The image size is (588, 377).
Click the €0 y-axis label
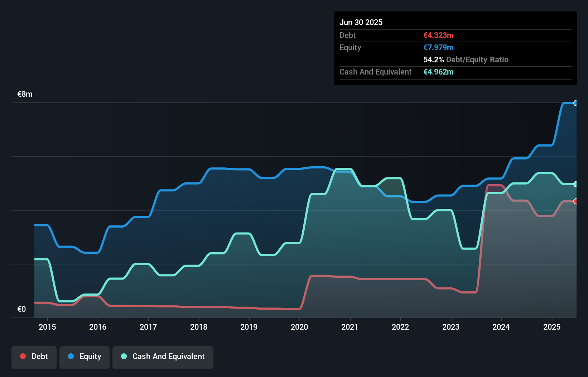[x=22, y=309]
